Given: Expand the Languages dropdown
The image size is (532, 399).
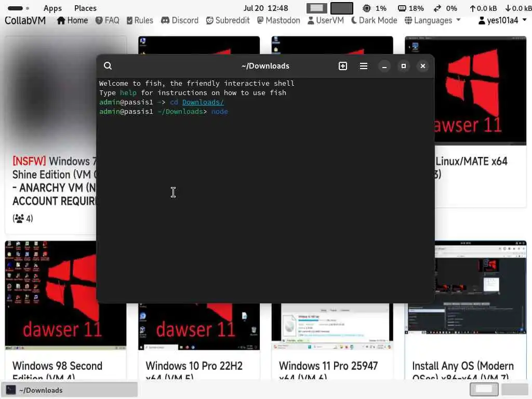Looking at the screenshot, I should [433, 20].
